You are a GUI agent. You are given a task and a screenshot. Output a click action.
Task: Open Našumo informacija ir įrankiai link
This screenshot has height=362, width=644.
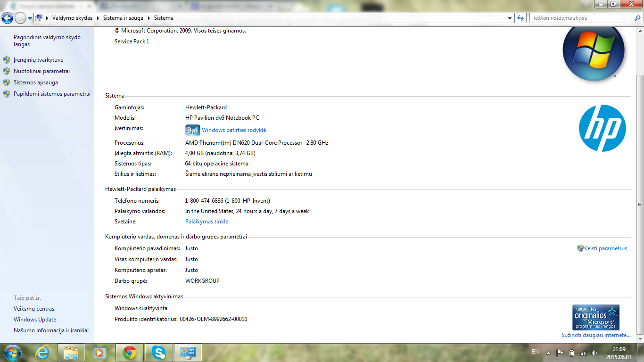tap(51, 330)
